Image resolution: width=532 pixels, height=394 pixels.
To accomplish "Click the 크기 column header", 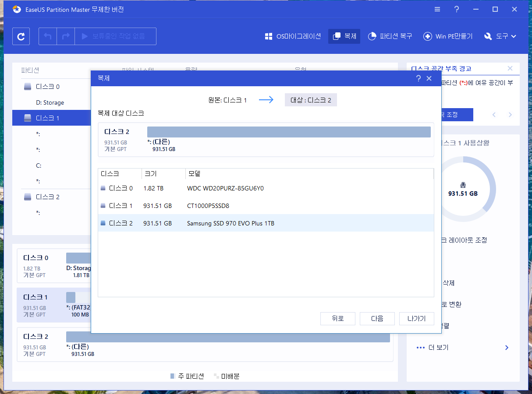I will (163, 174).
